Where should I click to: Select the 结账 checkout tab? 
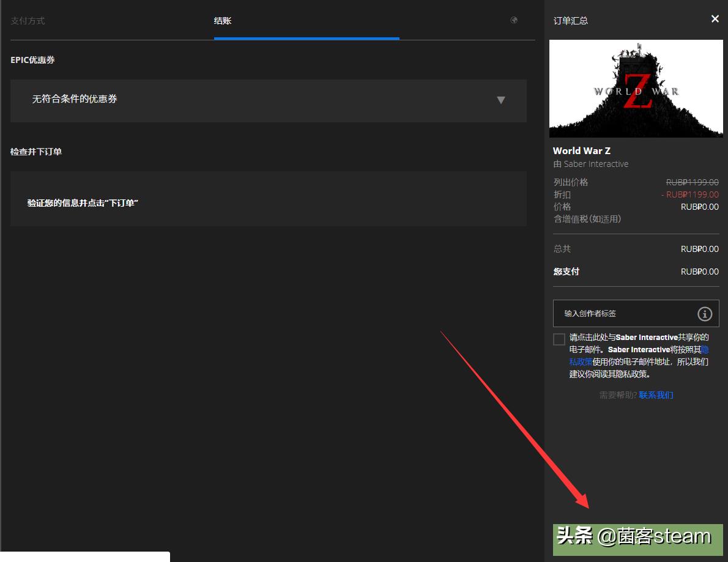click(223, 21)
